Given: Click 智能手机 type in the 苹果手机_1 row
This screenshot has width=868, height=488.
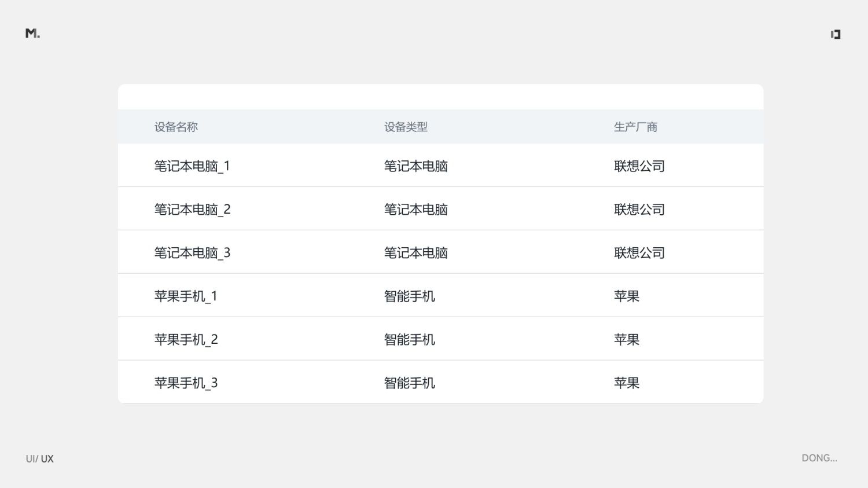Looking at the screenshot, I should (409, 296).
